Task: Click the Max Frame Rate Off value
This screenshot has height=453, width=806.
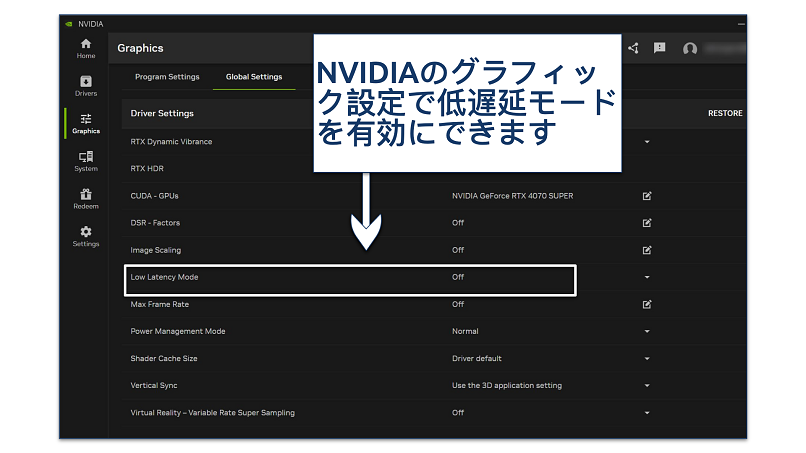Action: [x=457, y=304]
